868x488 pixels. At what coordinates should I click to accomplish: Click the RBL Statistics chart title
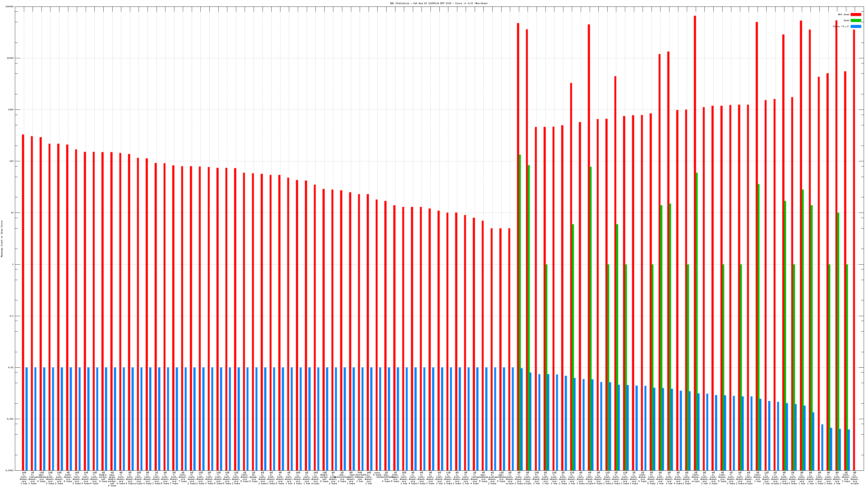(439, 3)
